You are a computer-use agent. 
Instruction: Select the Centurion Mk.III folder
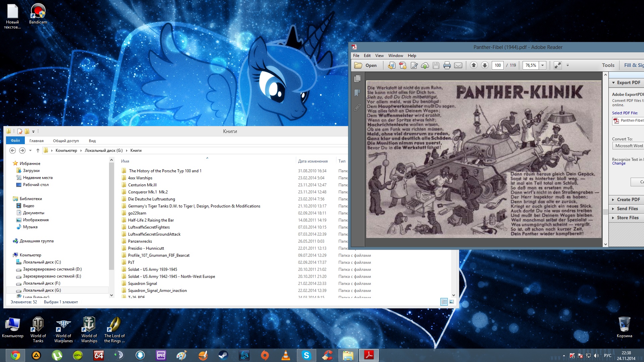142,185
